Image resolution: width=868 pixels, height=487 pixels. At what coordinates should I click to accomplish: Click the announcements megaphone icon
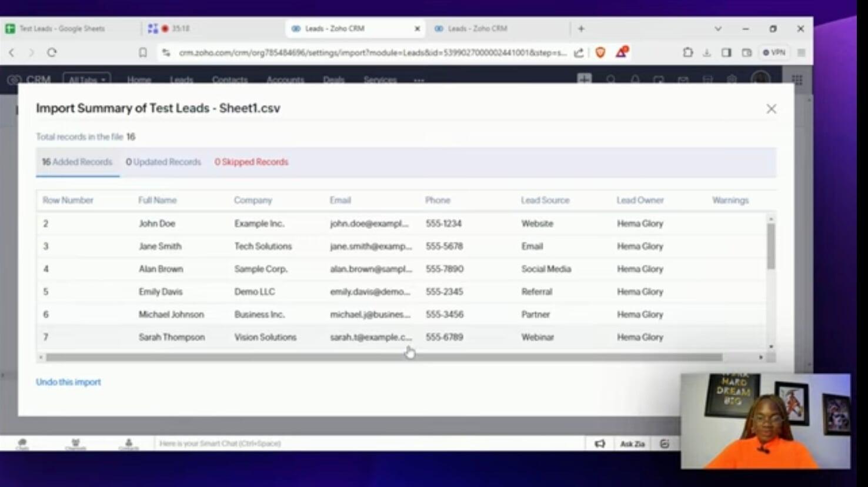(599, 444)
